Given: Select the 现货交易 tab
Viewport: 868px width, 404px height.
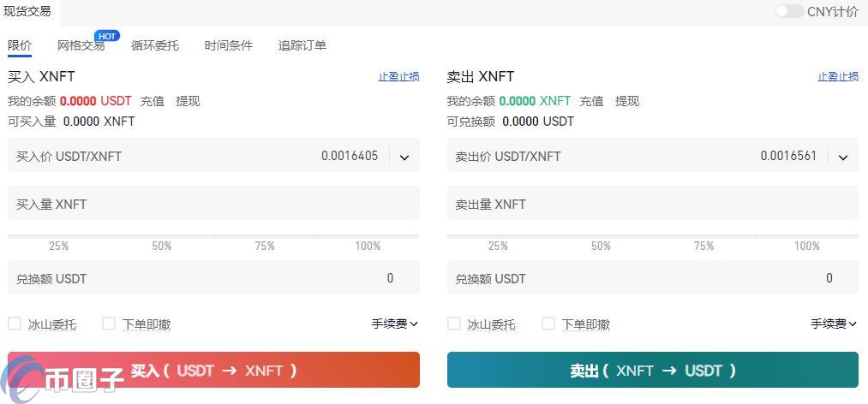Looking at the screenshot, I should pos(27,11).
